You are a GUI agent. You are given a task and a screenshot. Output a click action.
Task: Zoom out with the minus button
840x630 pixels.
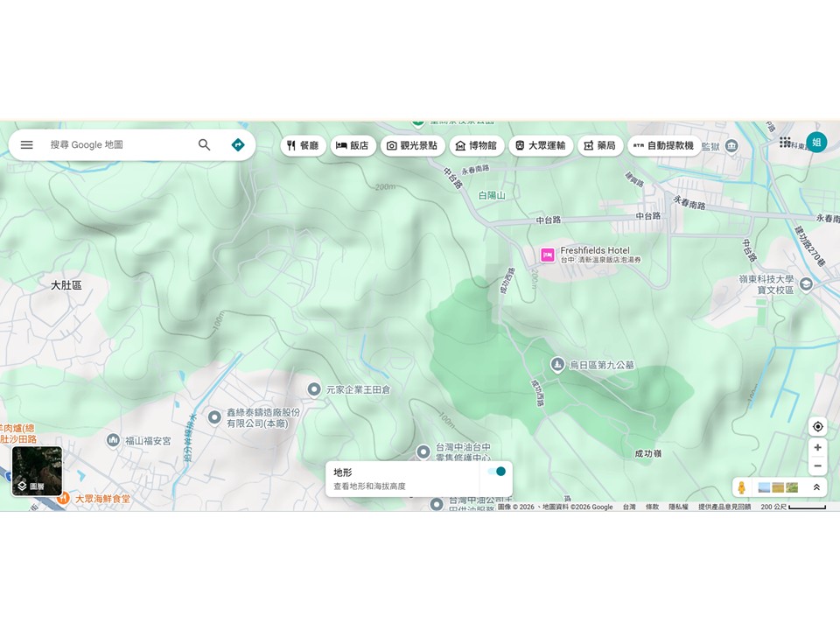(x=817, y=466)
